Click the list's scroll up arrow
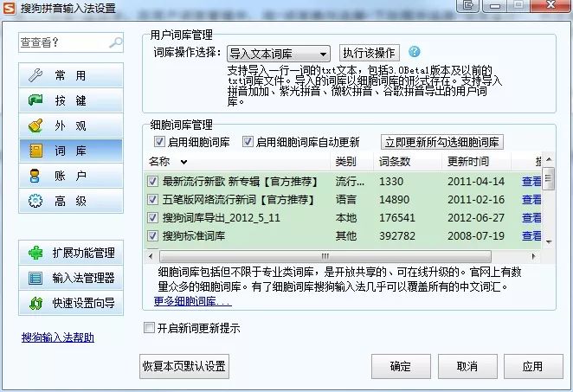573x392 pixels. tap(549, 159)
